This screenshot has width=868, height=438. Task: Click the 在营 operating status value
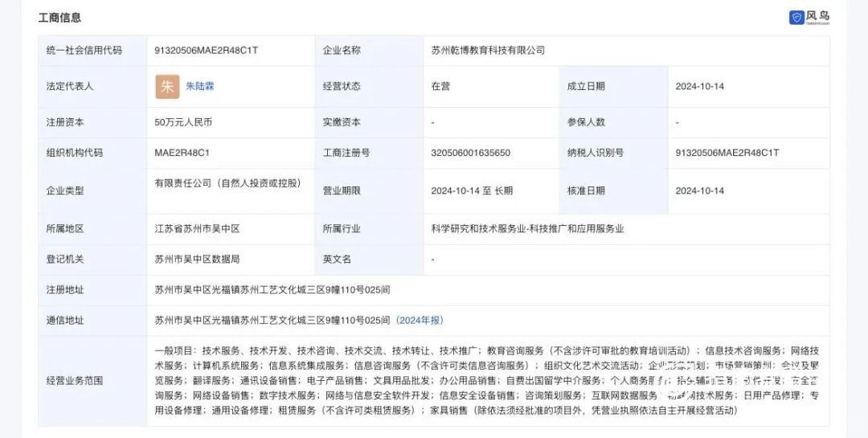440,86
